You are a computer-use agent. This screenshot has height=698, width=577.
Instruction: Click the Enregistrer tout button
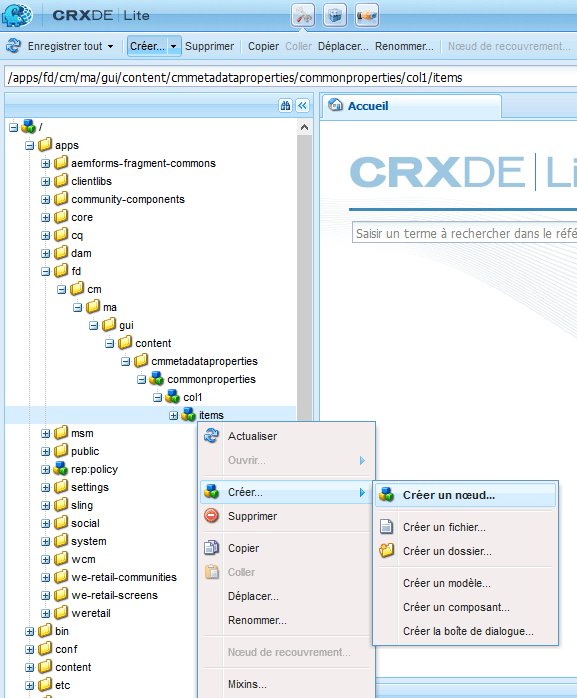tap(65, 46)
